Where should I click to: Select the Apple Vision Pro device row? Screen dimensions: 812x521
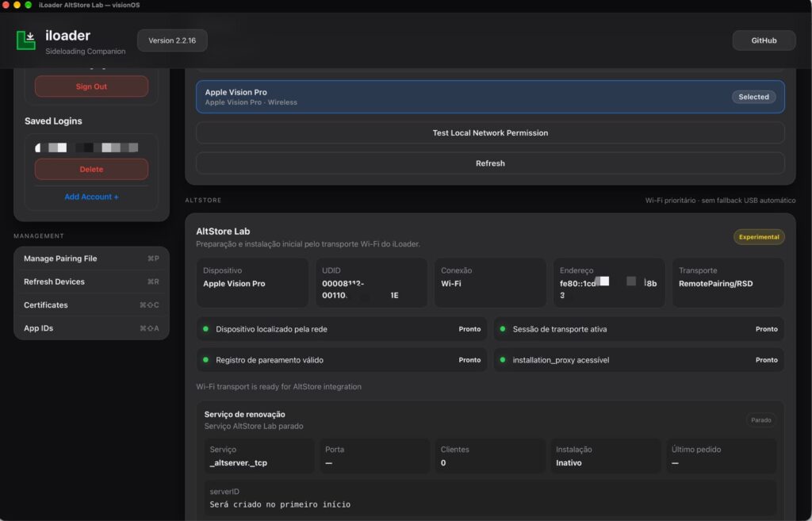click(x=490, y=97)
